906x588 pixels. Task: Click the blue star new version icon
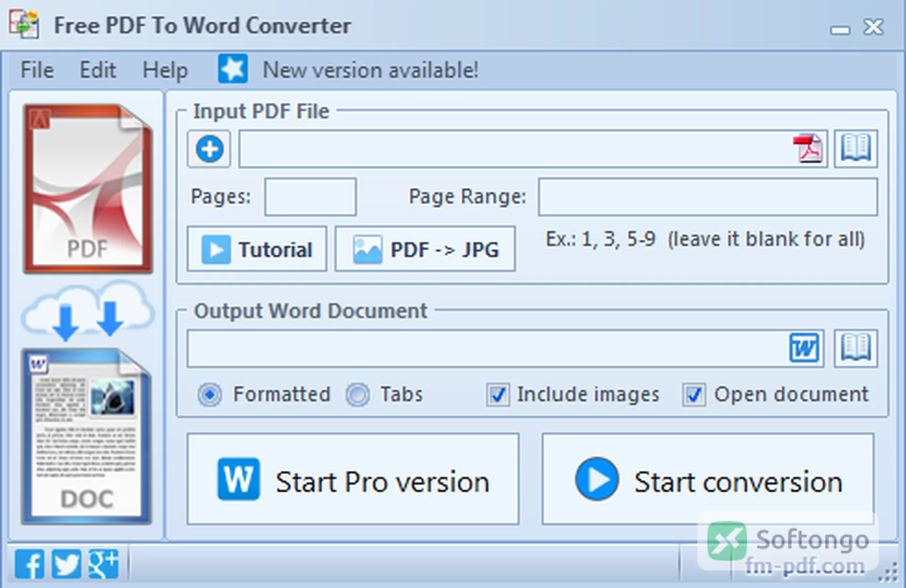pyautogui.click(x=233, y=69)
